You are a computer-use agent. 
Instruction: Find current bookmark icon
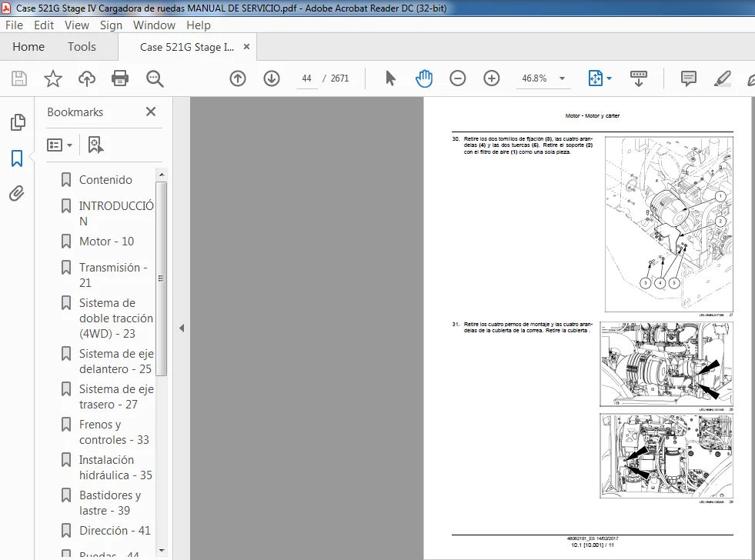pos(95,145)
